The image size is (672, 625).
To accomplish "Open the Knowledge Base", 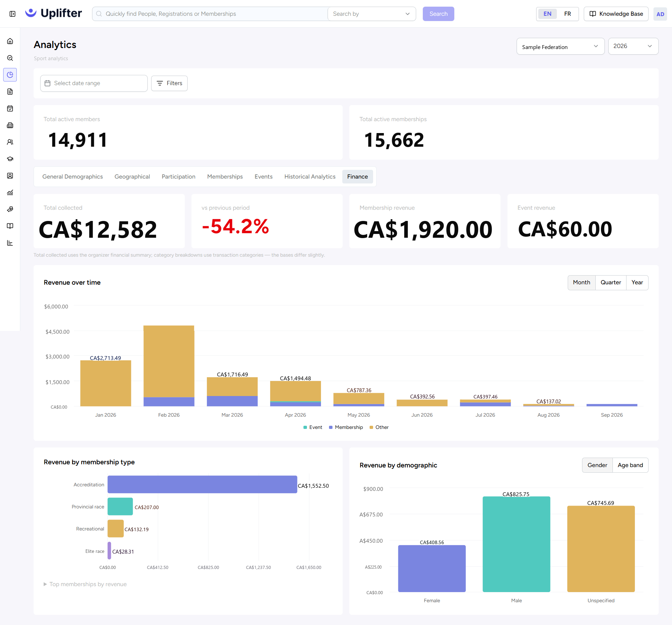I will click(616, 14).
